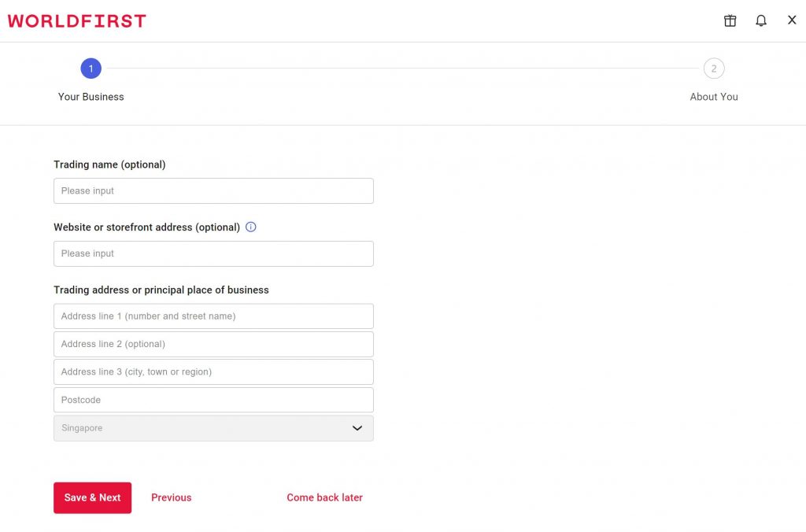Click the chevron on the country selector
The image size is (806, 532).
click(x=357, y=427)
